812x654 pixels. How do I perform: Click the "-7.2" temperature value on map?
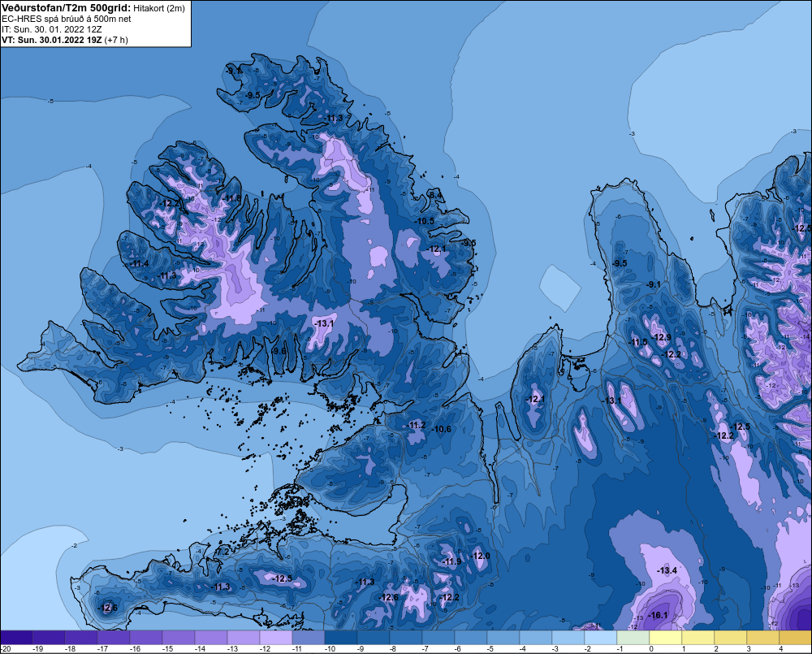[222, 552]
